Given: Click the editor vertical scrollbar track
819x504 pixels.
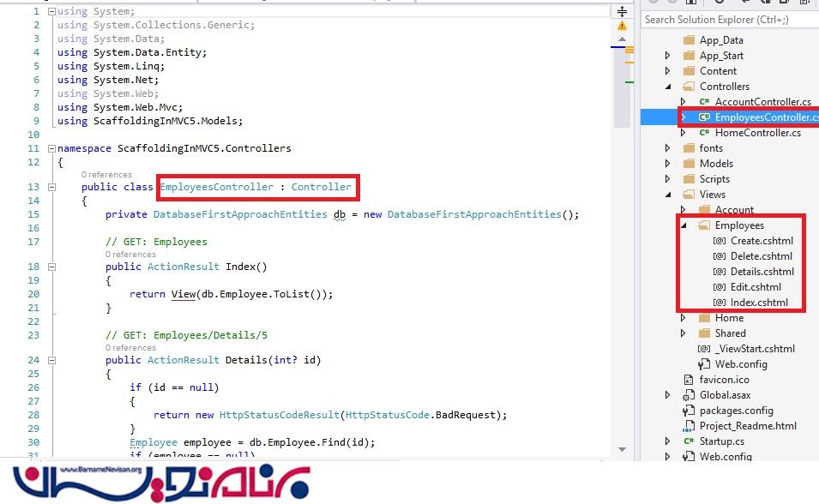Looking at the screenshot, I should pyautogui.click(x=622, y=257).
